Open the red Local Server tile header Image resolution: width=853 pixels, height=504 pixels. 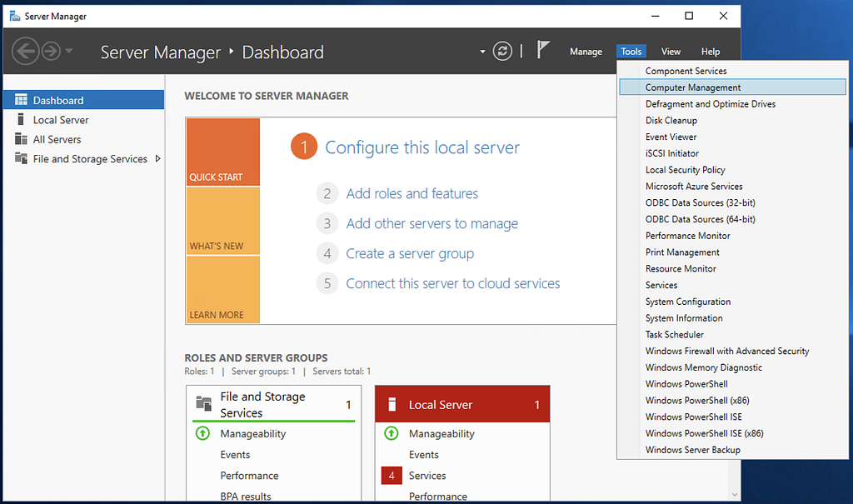tap(462, 404)
